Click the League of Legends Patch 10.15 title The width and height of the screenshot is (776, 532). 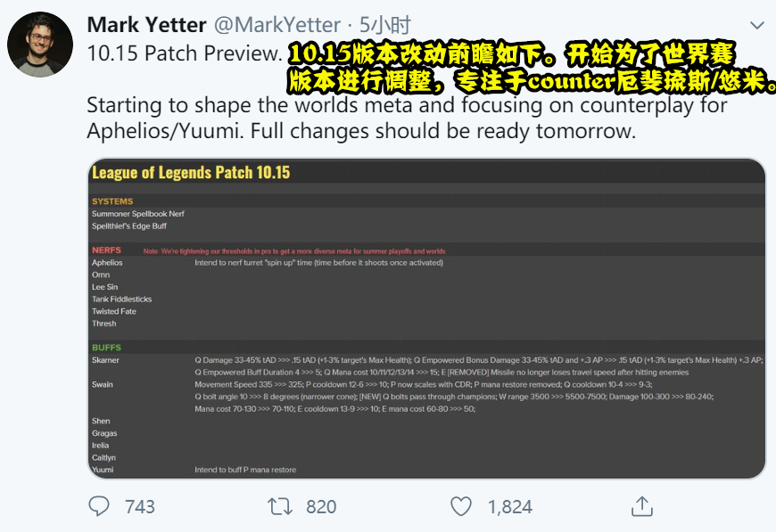click(191, 173)
